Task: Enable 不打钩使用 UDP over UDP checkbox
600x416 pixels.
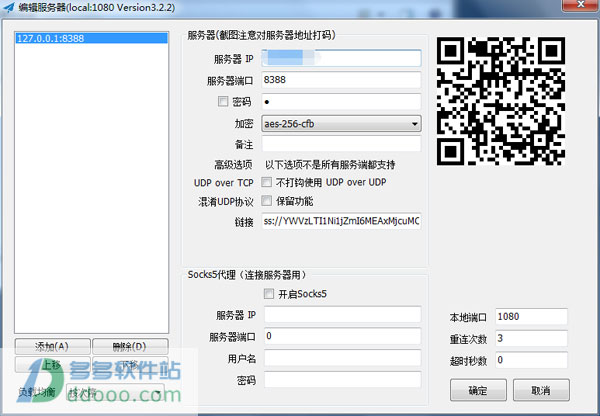Action: point(267,183)
